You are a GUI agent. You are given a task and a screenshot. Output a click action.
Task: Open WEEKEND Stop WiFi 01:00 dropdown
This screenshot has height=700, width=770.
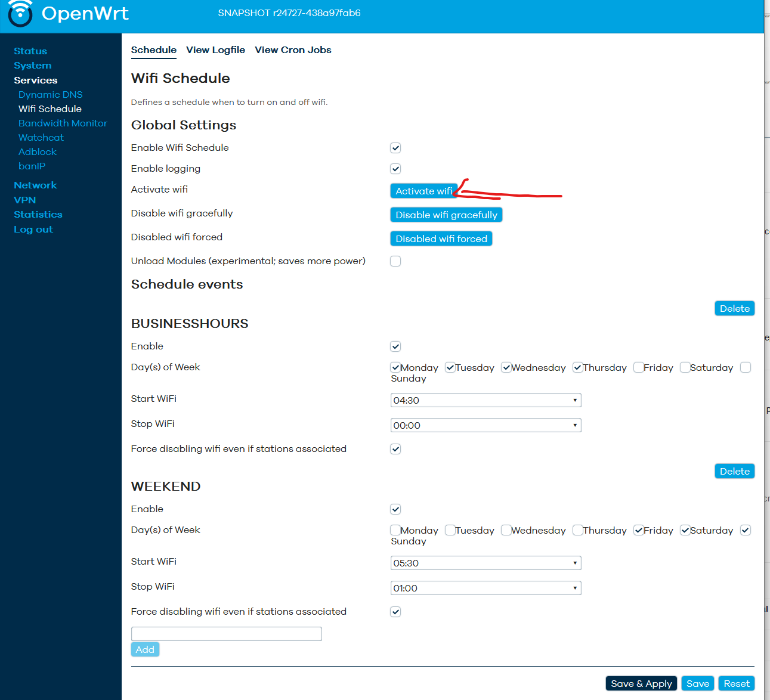pyautogui.click(x=485, y=588)
